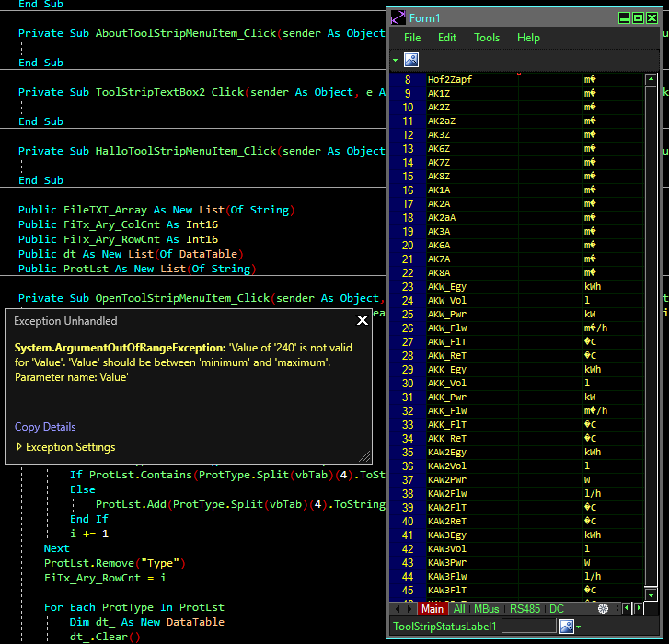Close the Exception Unhandled popup

pos(363,320)
